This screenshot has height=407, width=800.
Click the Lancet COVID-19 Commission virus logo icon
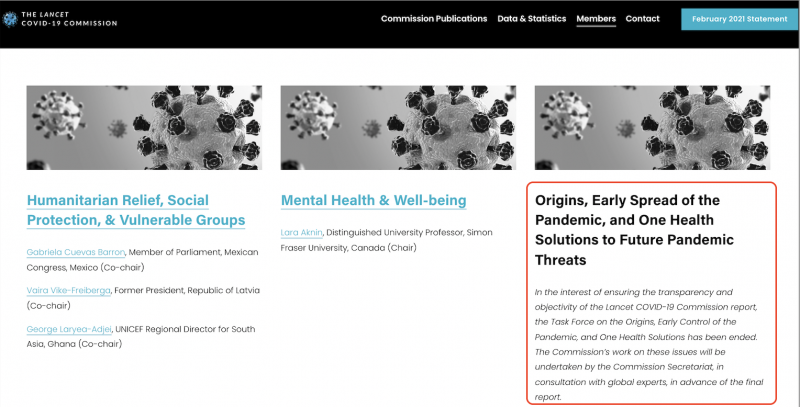point(9,17)
